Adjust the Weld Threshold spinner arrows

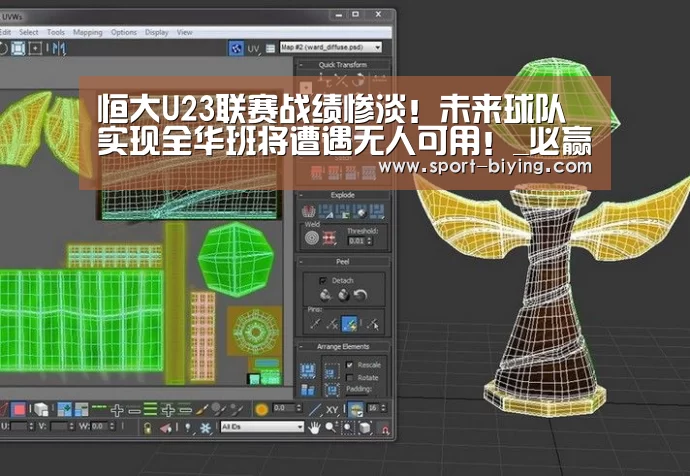(x=369, y=241)
